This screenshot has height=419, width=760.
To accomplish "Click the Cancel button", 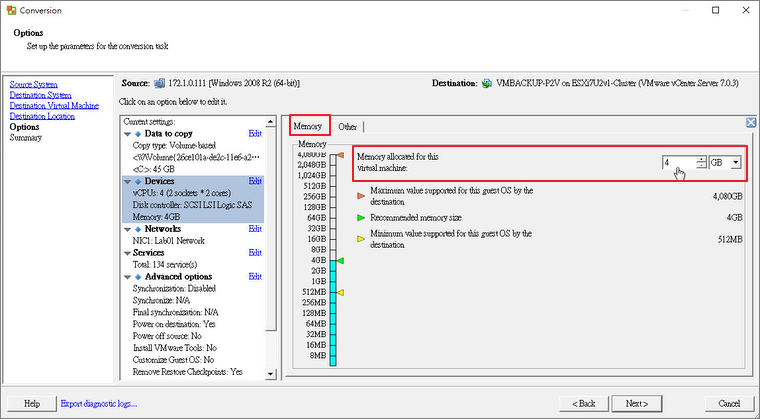I will 729,403.
